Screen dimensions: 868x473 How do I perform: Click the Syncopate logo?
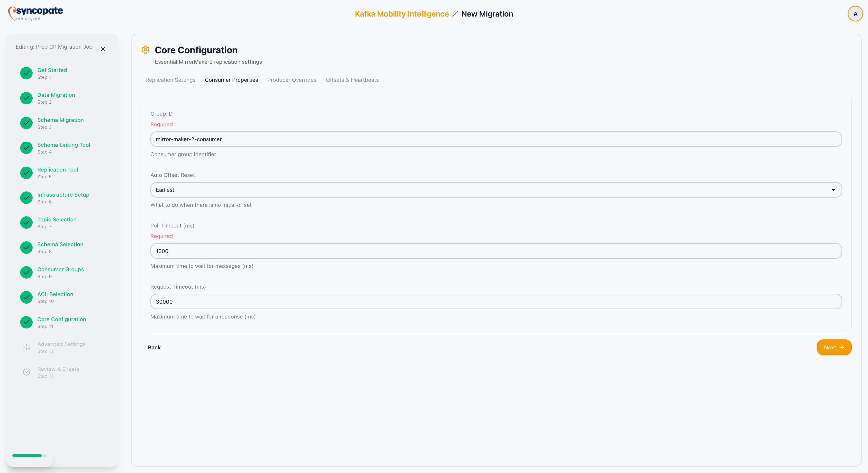[35, 13]
